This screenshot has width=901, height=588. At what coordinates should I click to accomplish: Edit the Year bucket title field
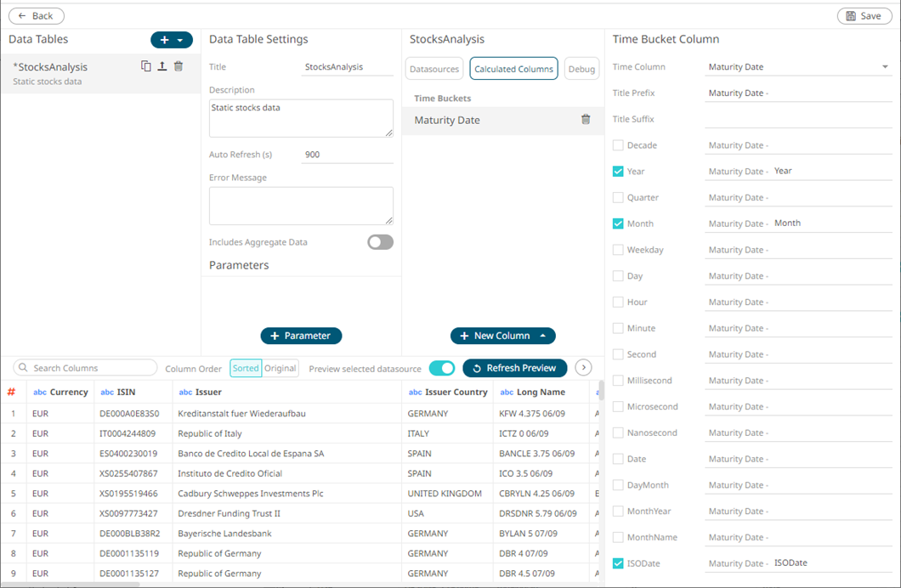point(799,171)
